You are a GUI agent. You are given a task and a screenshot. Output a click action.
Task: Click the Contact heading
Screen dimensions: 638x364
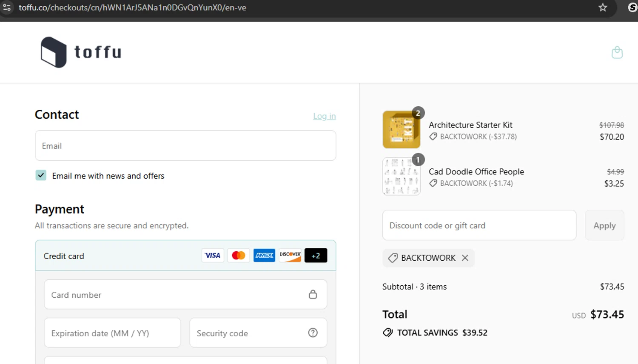point(57,114)
